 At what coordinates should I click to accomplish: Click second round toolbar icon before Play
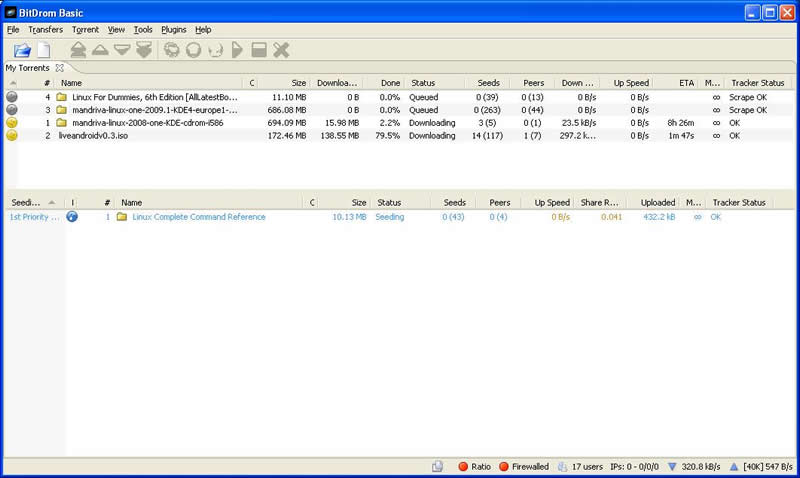pos(193,50)
